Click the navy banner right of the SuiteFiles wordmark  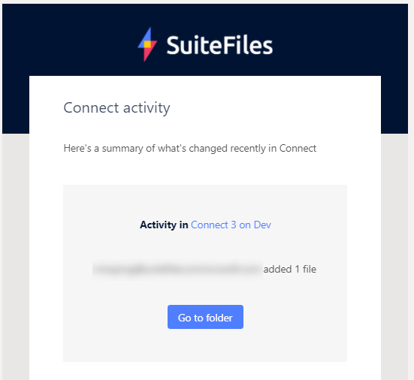340,40
